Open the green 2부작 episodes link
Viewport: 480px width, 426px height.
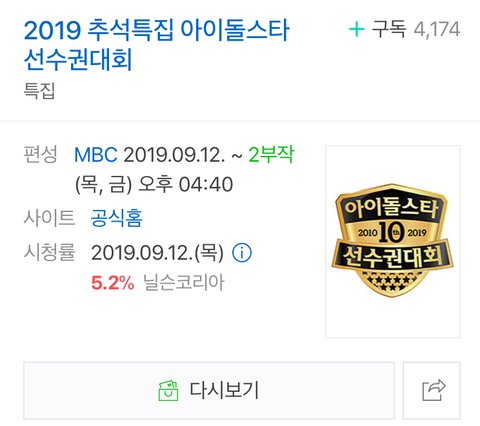[271, 154]
